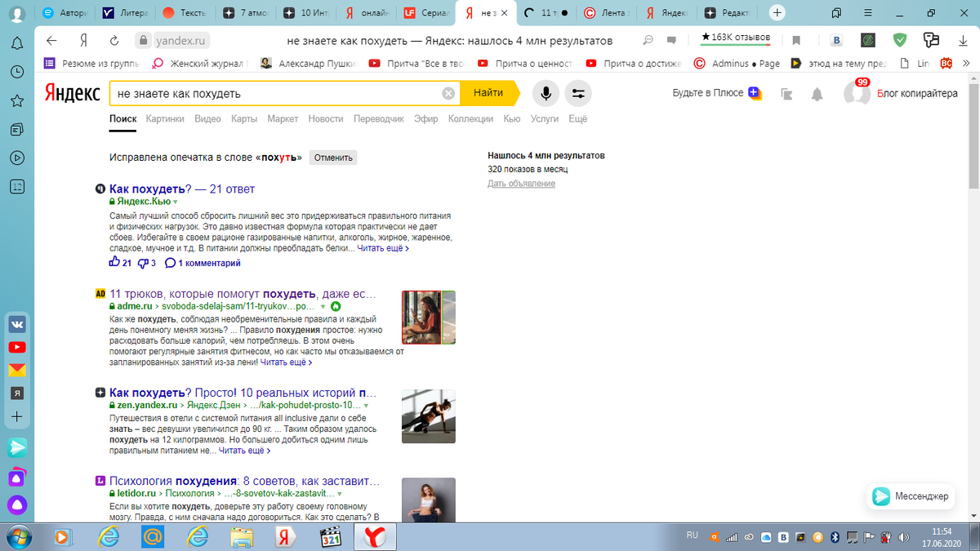Click the profile avatar with 99 badge

coord(857,93)
